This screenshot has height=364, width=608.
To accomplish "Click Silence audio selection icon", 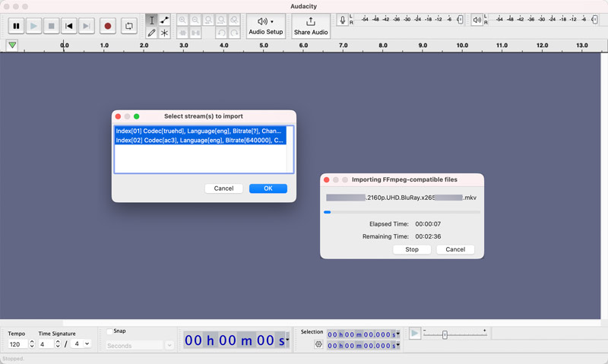I will 195,33.
